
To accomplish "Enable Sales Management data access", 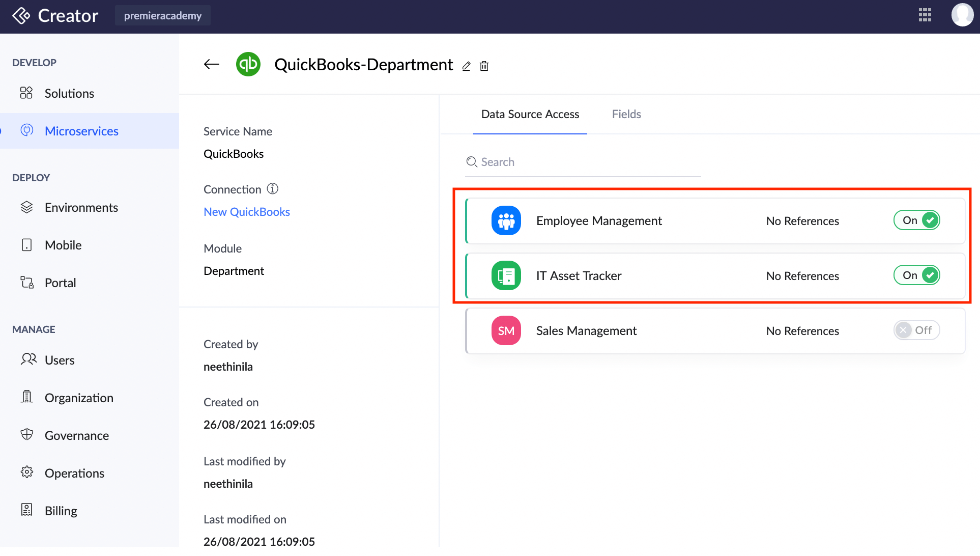I will click(916, 330).
